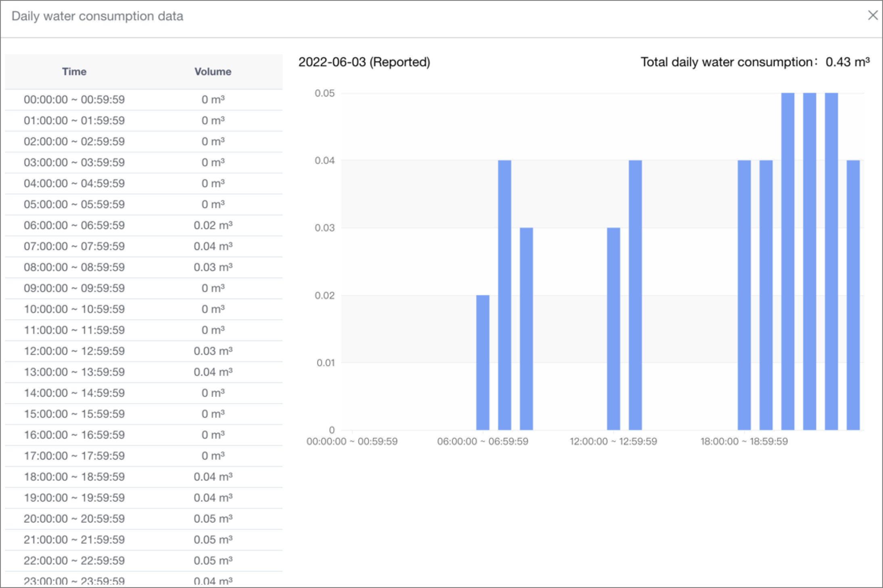This screenshot has width=883, height=588.
Task: Click the 12:00 hour bar in chart
Action: (x=613, y=329)
